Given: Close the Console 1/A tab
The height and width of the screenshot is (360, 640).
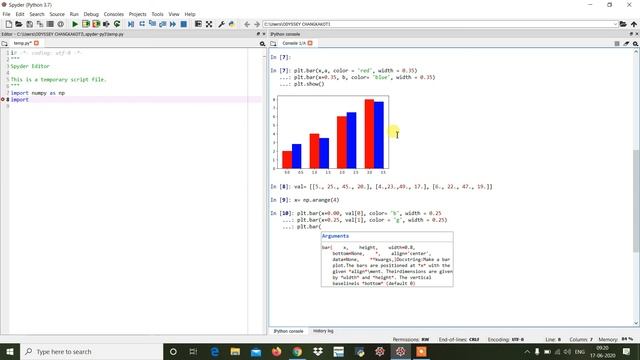Looking at the screenshot, I should tap(310, 43).
